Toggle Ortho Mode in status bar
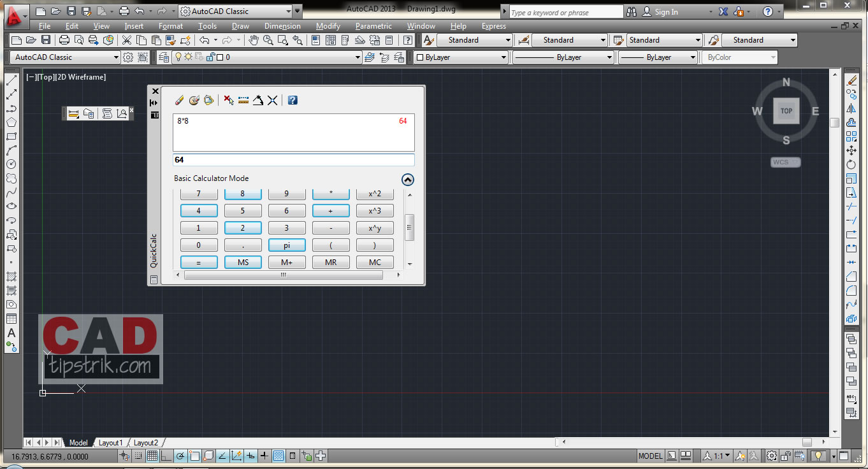This screenshot has height=469, width=868. point(166,456)
